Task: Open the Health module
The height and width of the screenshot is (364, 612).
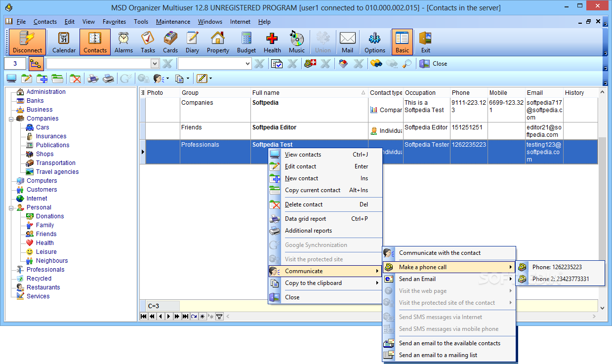Action: pyautogui.click(x=272, y=42)
